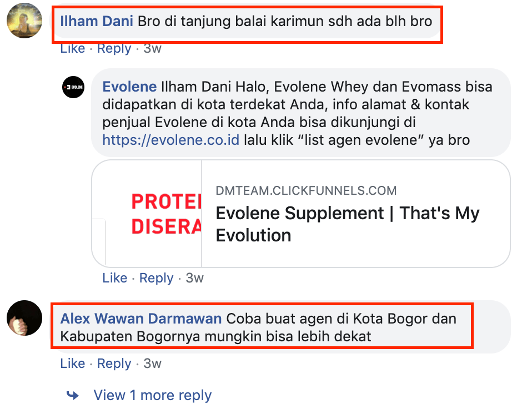Reply to the Evolene comment
The height and width of the screenshot is (404, 532).
[x=156, y=278]
